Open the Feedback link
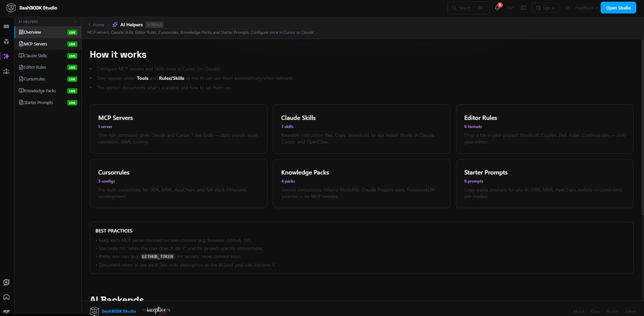This screenshot has width=644, height=316. pos(587,8)
